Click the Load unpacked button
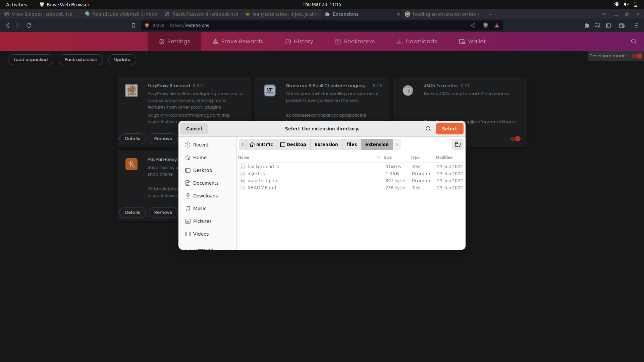644x362 pixels. pyautogui.click(x=30, y=59)
